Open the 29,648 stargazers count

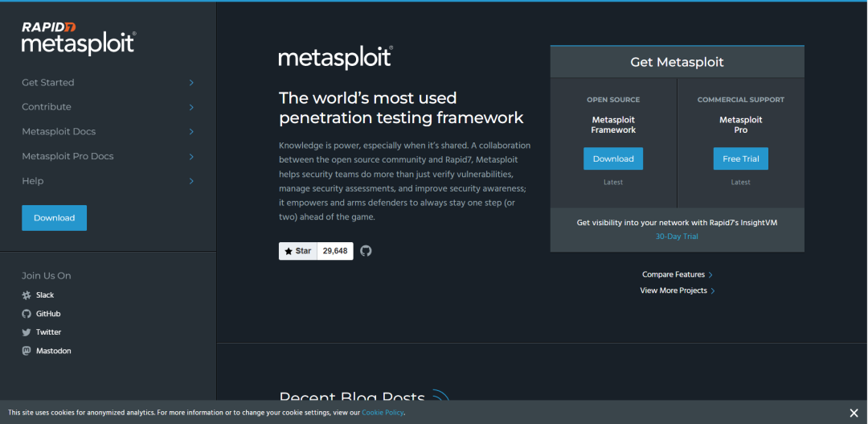335,251
